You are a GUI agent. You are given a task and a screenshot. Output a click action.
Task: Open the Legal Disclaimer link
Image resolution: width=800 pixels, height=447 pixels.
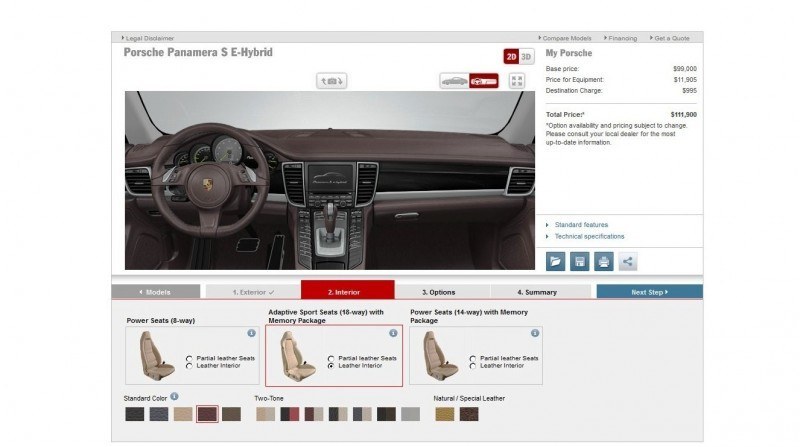pyautogui.click(x=149, y=38)
